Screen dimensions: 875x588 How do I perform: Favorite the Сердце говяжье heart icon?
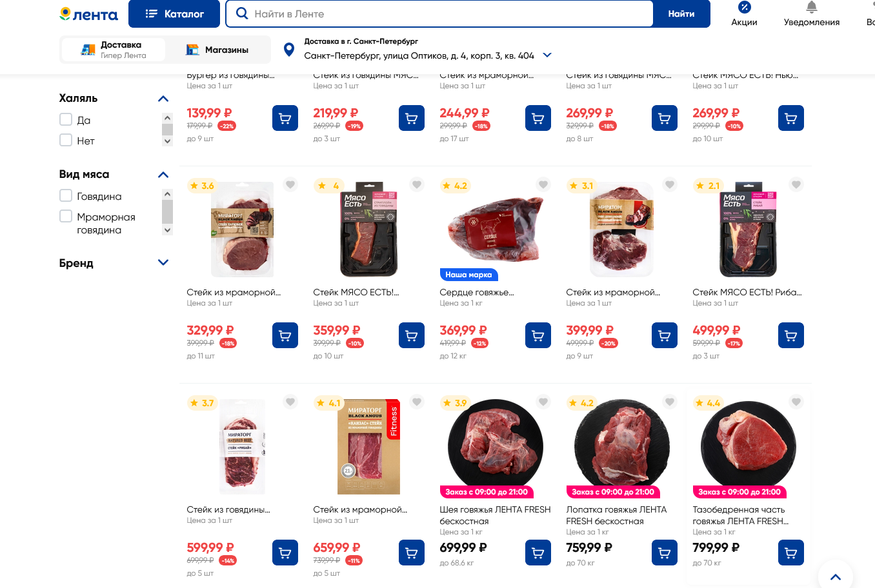click(543, 185)
